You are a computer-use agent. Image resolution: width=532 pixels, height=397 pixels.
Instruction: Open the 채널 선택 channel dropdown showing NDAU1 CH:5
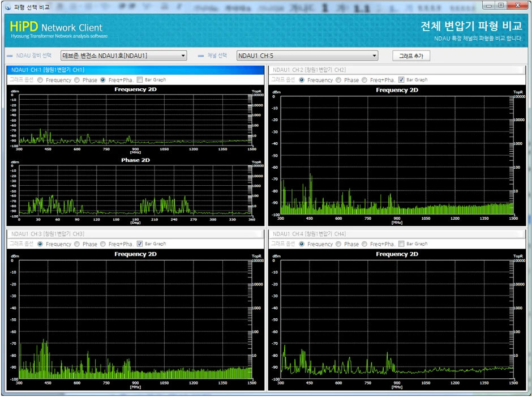[x=307, y=56]
